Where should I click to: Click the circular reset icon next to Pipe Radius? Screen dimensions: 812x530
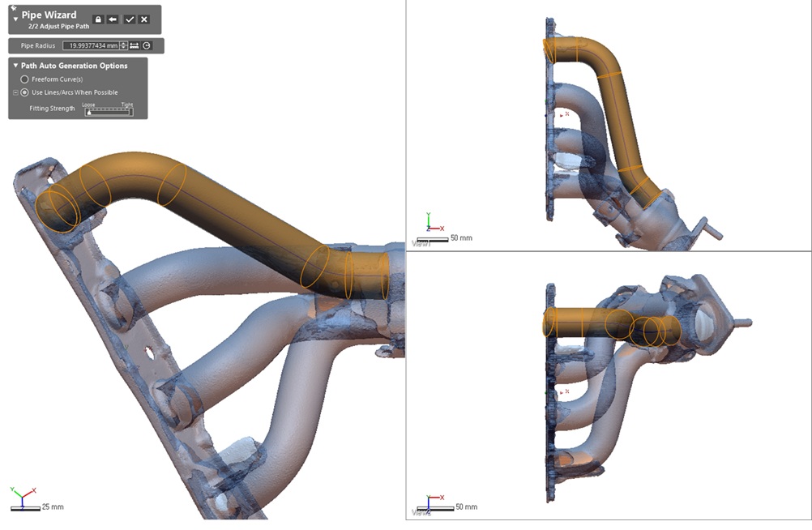coord(147,45)
